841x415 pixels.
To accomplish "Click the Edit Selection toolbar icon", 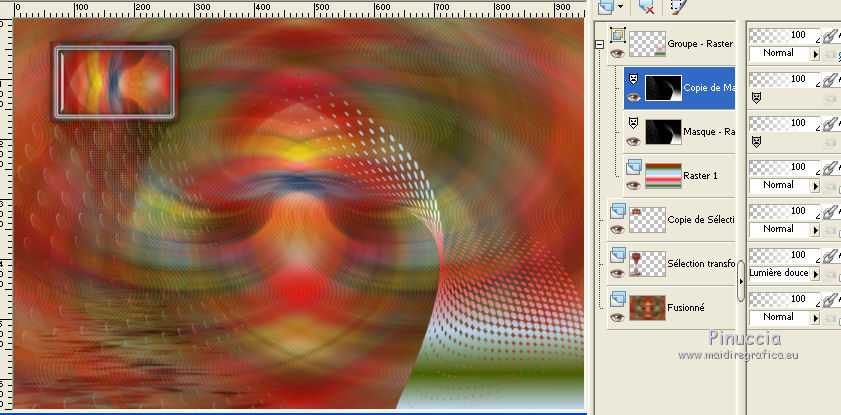I will click(x=678, y=6).
